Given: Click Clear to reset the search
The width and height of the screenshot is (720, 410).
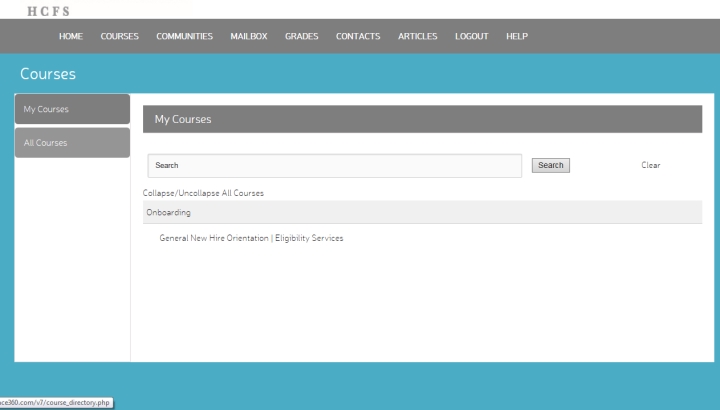Looking at the screenshot, I should pyautogui.click(x=650, y=166).
